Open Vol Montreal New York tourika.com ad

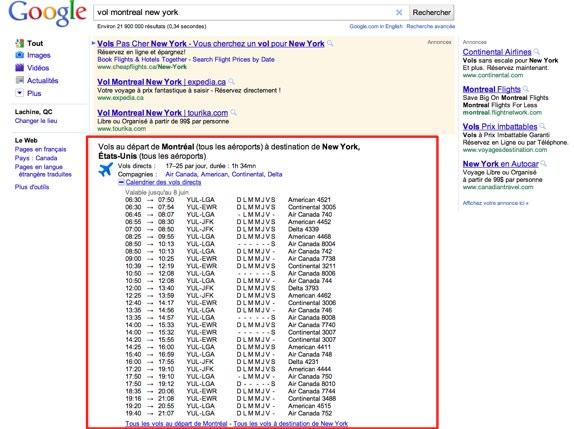point(163,113)
